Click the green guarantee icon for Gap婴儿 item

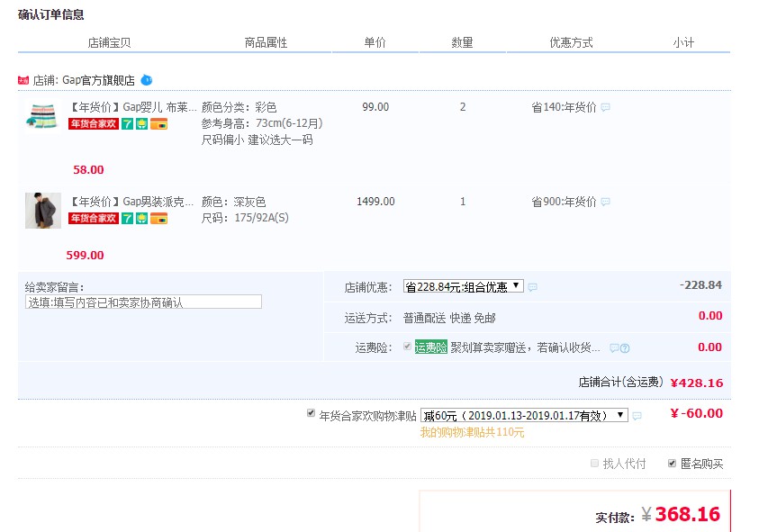pos(141,124)
